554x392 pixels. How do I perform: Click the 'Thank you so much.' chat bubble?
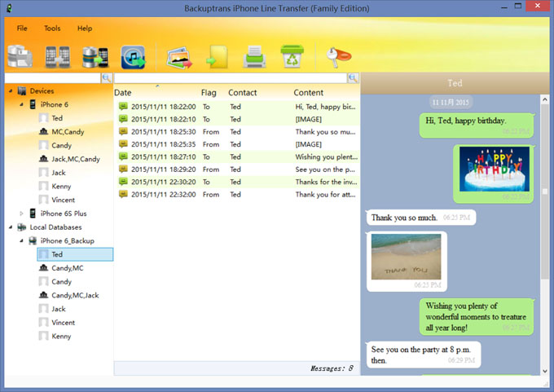pyautogui.click(x=421, y=218)
